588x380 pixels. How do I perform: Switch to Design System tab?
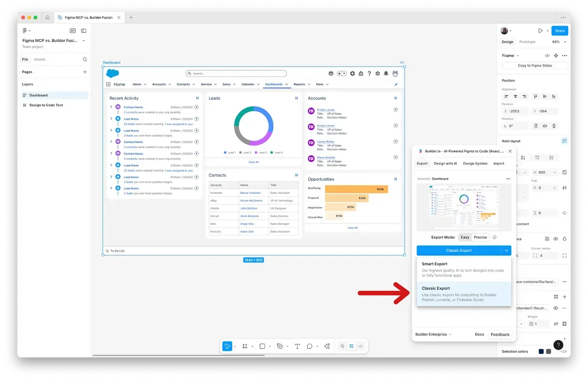[x=475, y=163]
